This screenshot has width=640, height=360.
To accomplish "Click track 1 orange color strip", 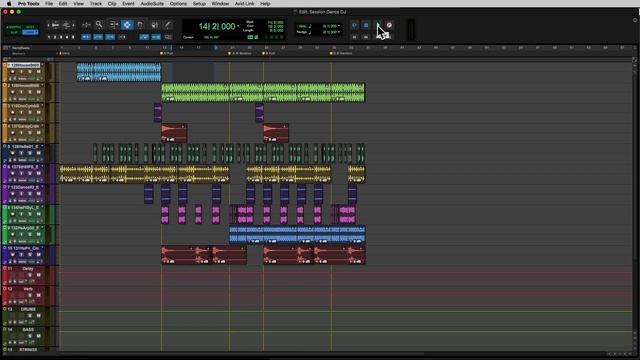I will pos(5,72).
